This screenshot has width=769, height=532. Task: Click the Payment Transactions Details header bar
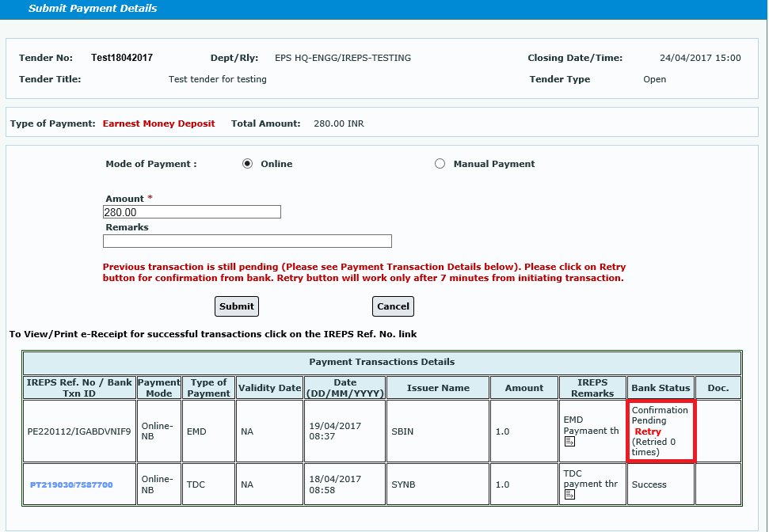pyautogui.click(x=380, y=362)
